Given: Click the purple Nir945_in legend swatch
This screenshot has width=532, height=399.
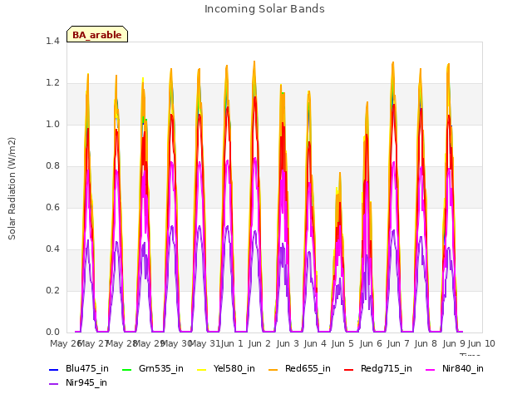Looking at the screenshot, I should point(53,384).
